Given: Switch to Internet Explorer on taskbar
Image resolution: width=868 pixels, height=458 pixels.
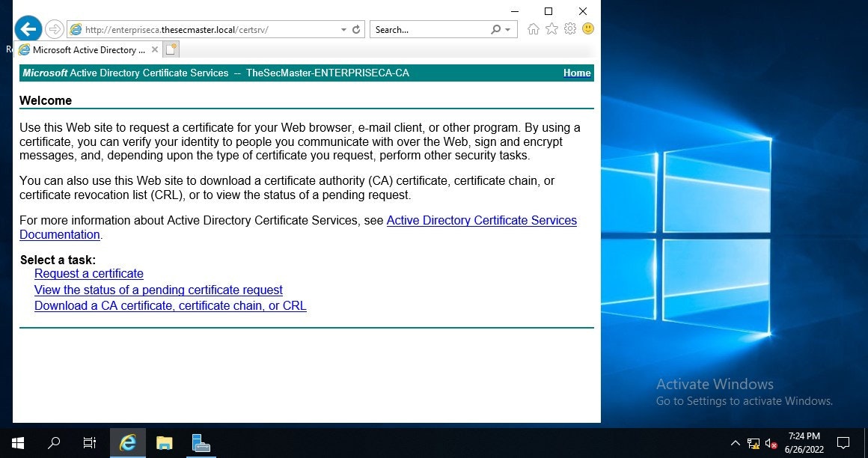Looking at the screenshot, I should (x=128, y=443).
